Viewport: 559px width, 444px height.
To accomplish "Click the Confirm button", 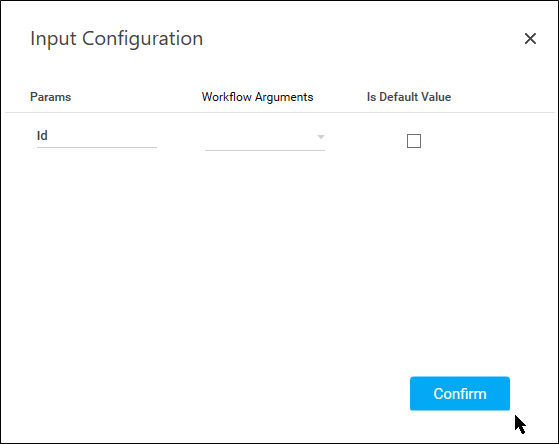I will coord(460,393).
